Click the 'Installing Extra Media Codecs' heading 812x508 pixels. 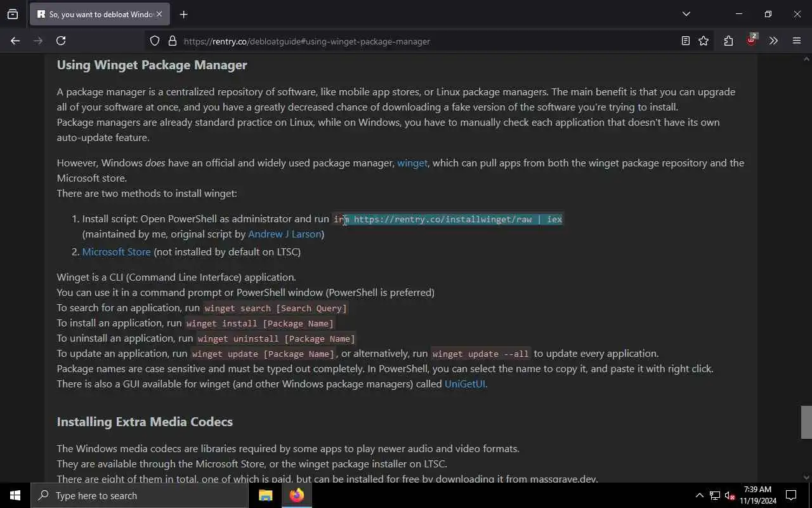point(145,422)
